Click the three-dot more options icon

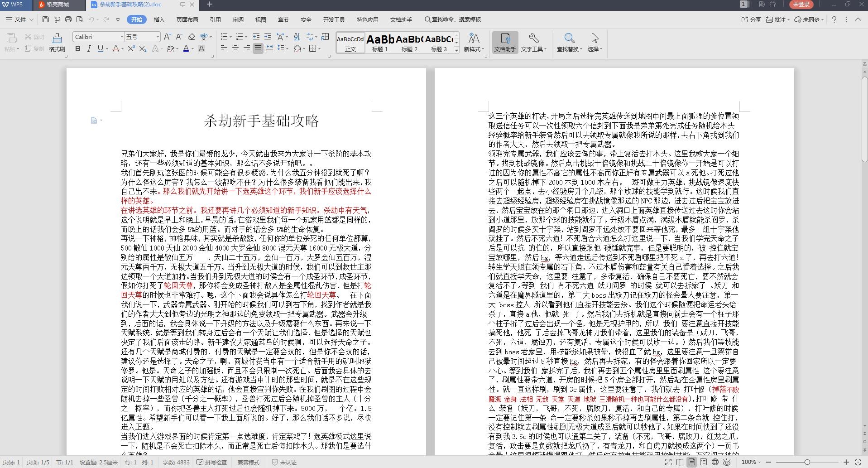[x=846, y=19]
